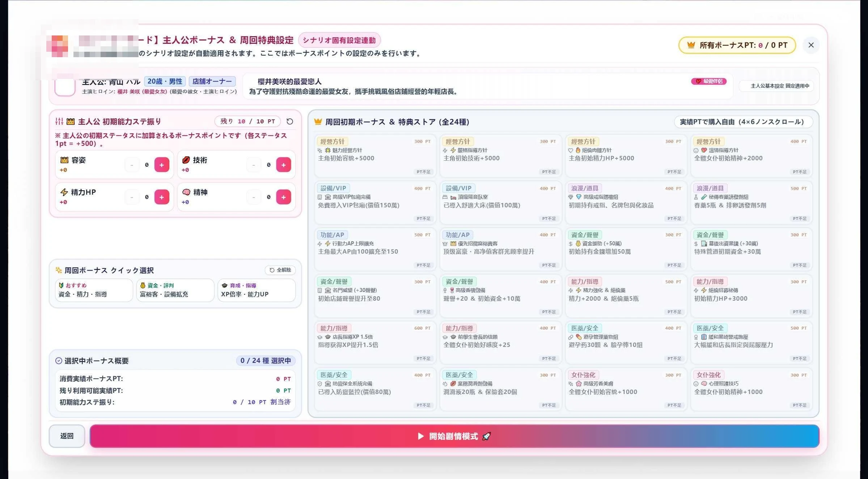Screen dimensions: 868x479
Task: Select the 名門威望 (+30聲譽) card
Action: [375, 296]
